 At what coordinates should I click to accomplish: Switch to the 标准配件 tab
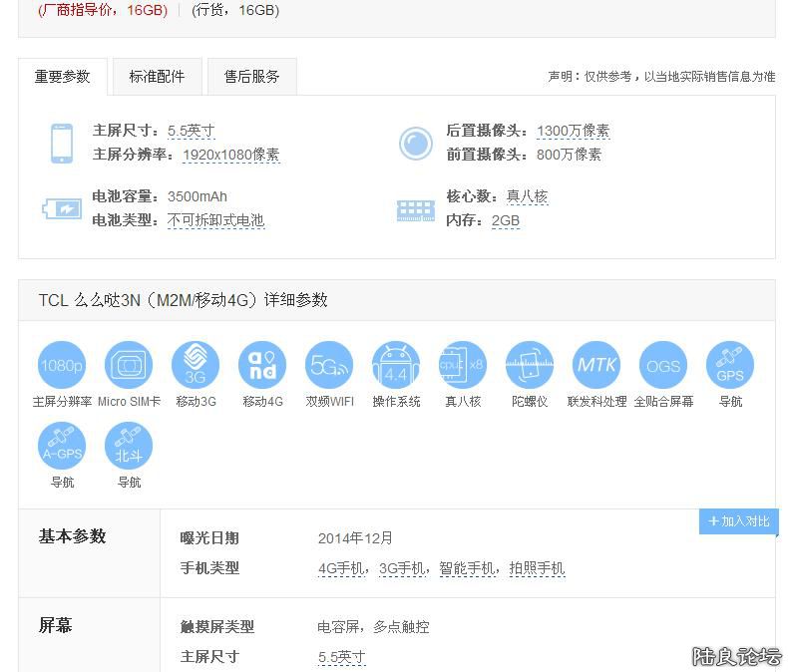pyautogui.click(x=157, y=77)
